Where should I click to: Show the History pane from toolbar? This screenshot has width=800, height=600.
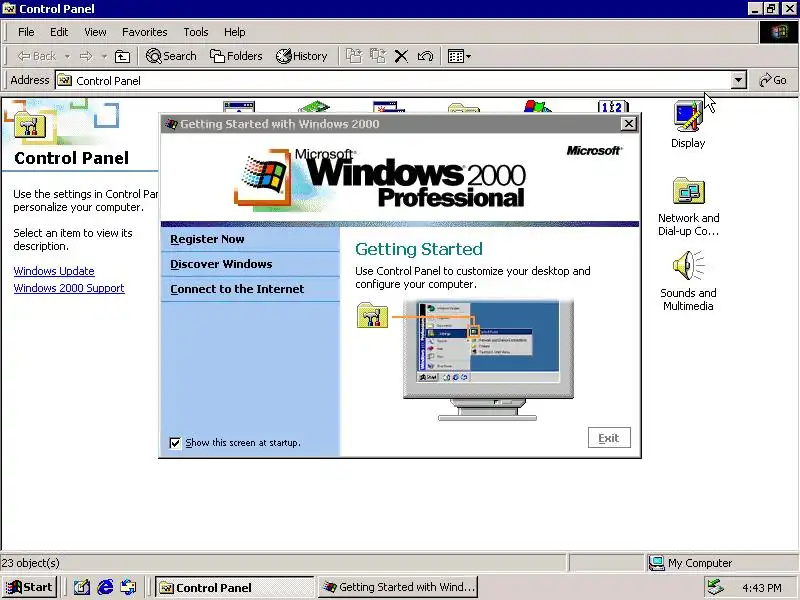[302, 56]
